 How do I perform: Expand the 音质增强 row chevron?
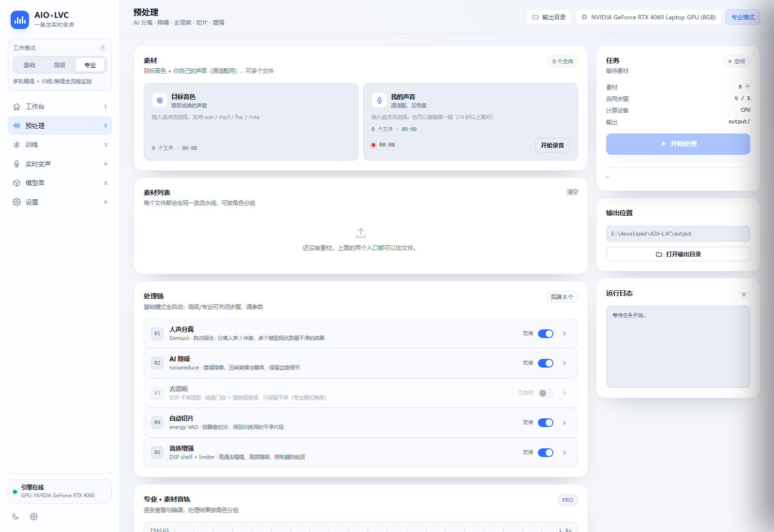point(565,453)
